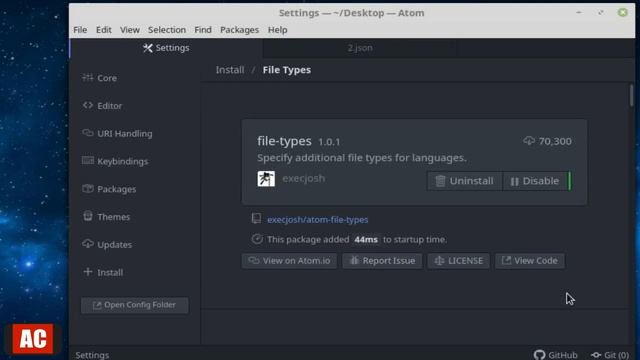Click the Core sliders icon
The height and width of the screenshot is (360, 640).
click(87, 78)
